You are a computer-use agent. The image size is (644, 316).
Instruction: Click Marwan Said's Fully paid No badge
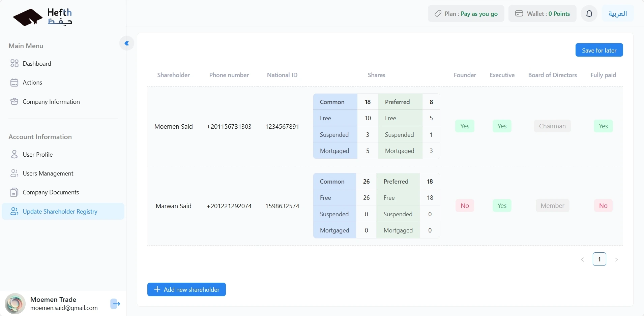tap(603, 206)
